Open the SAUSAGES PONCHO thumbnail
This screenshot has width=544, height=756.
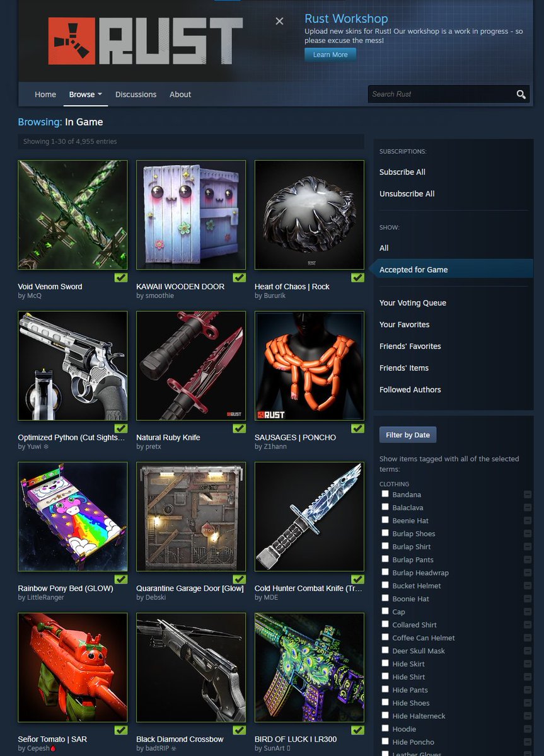coord(310,366)
